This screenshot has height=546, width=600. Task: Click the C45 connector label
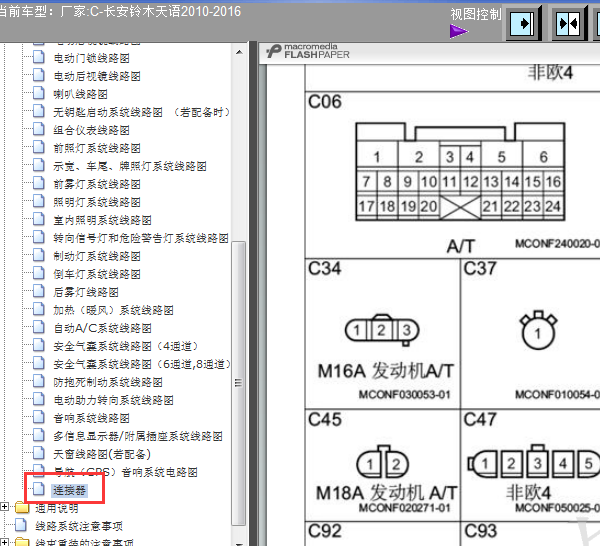tap(324, 419)
